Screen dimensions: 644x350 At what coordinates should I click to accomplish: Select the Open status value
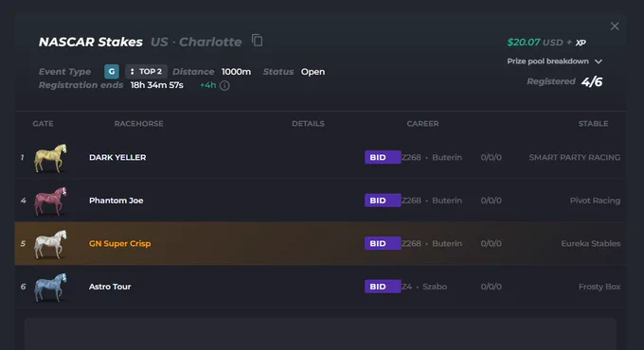pos(313,71)
